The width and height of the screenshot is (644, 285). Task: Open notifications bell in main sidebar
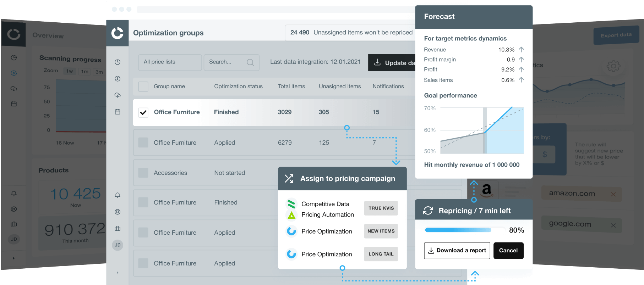118,195
